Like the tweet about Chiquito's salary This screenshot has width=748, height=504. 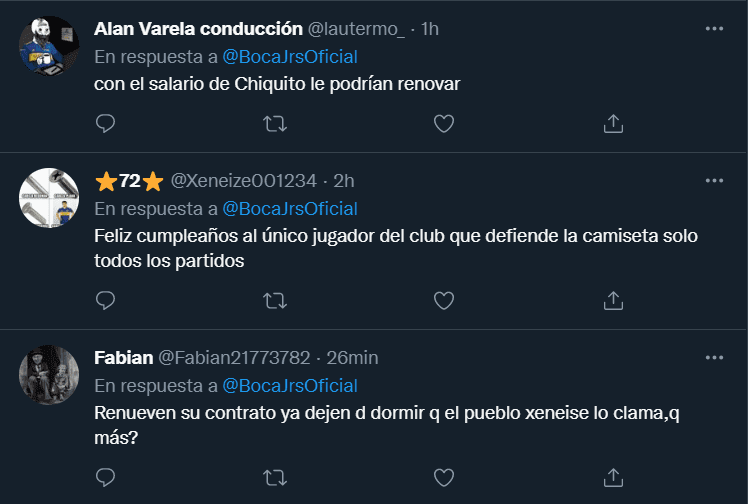tap(444, 123)
